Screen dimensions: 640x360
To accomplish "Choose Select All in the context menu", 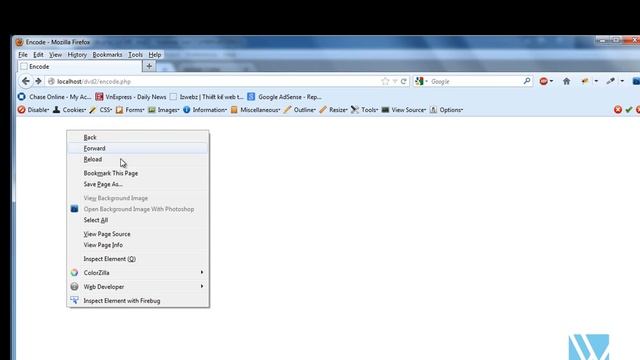I will coord(138,220).
